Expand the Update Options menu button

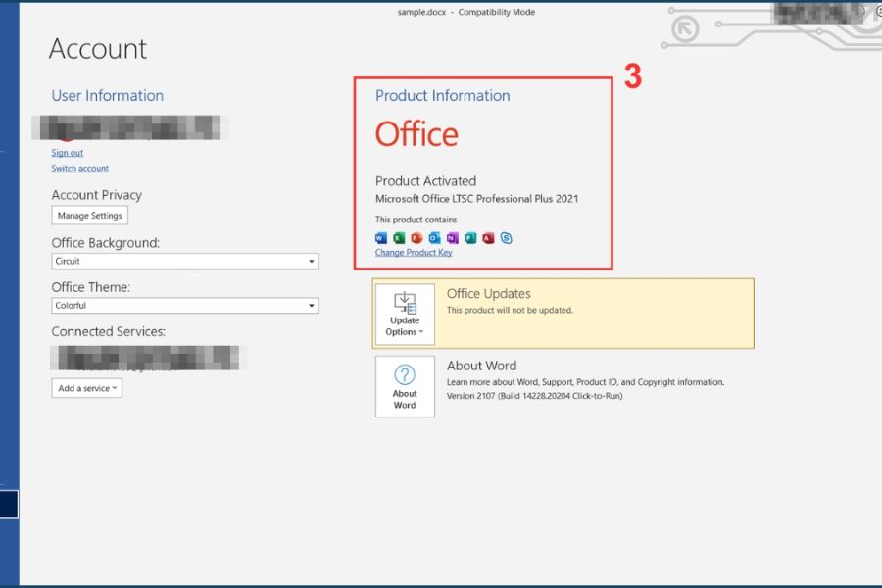405,315
